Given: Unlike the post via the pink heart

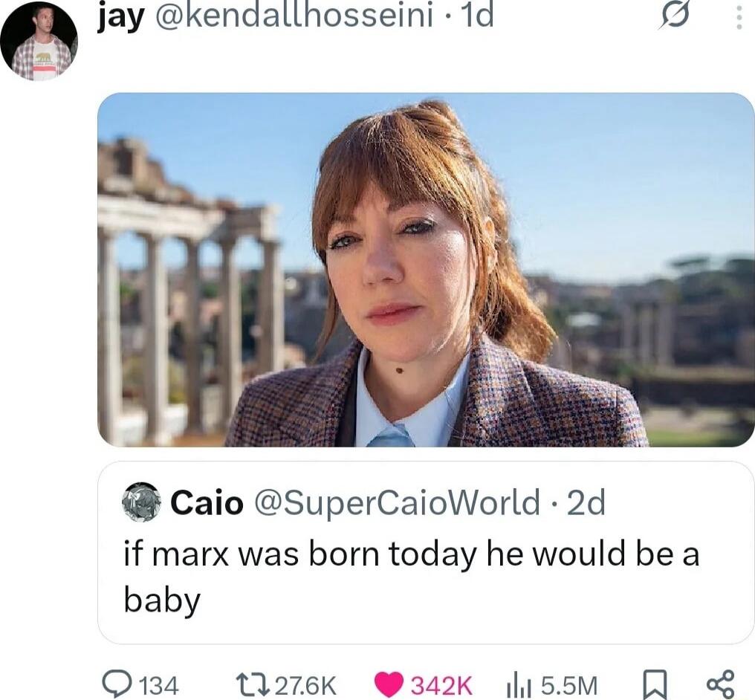Looking at the screenshot, I should tap(389, 684).
